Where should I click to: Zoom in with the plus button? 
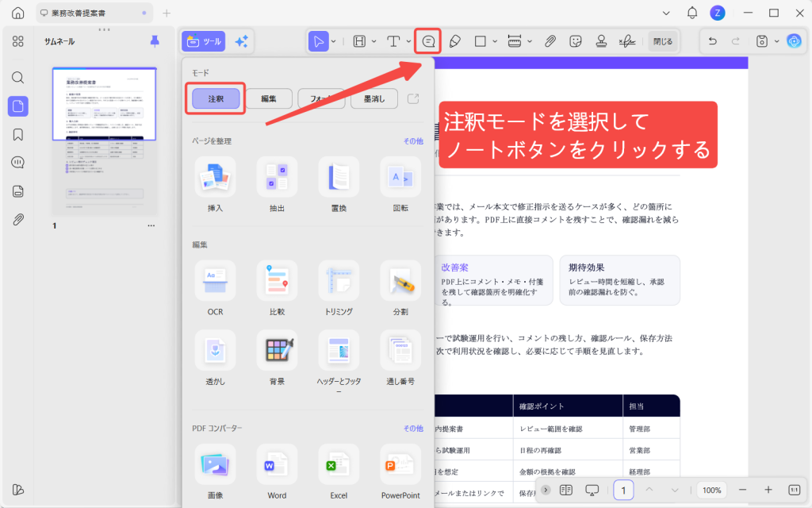[768, 490]
